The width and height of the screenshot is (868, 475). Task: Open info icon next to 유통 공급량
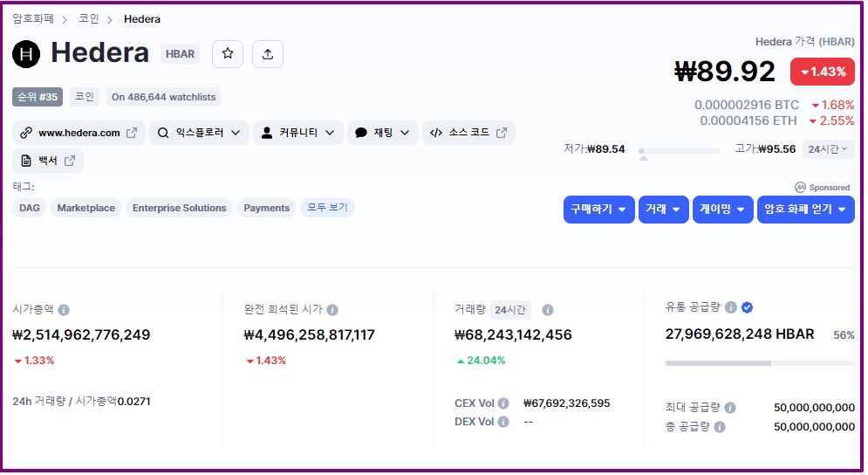(x=731, y=307)
